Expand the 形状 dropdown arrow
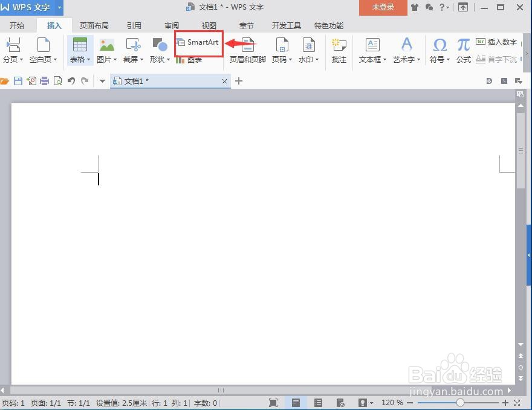The height and width of the screenshot is (410, 532). [x=168, y=60]
